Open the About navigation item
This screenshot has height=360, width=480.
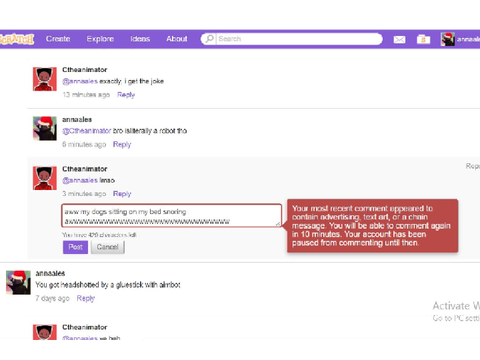[177, 39]
